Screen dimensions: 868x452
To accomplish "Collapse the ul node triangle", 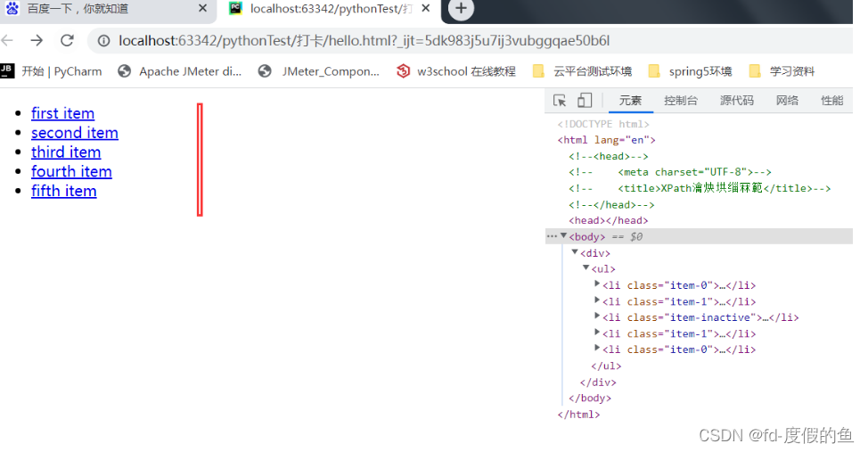I will (x=585, y=268).
